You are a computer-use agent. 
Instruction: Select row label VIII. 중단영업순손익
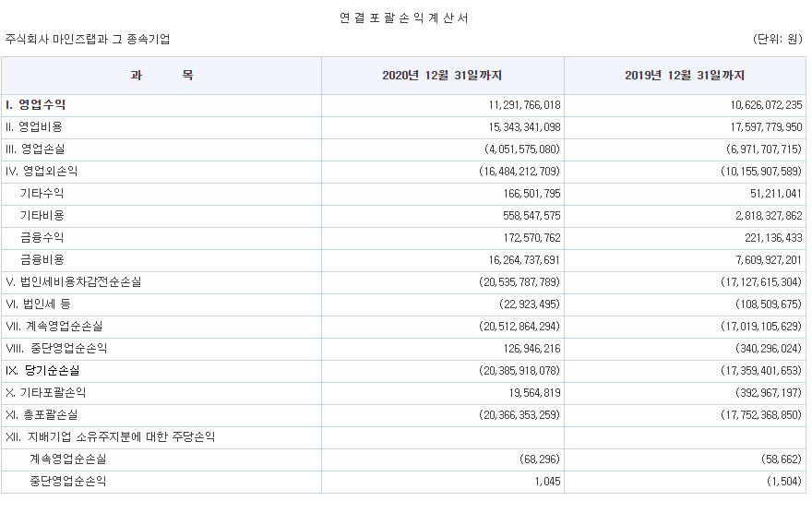[x=56, y=349]
